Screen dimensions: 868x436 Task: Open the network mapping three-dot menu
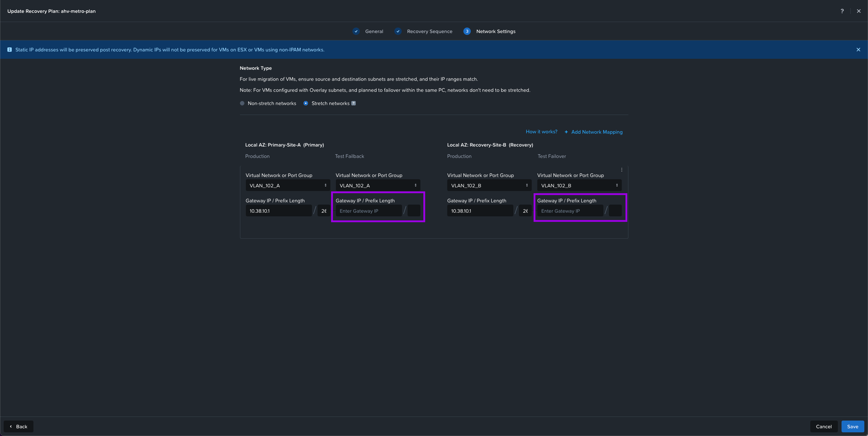coord(622,170)
